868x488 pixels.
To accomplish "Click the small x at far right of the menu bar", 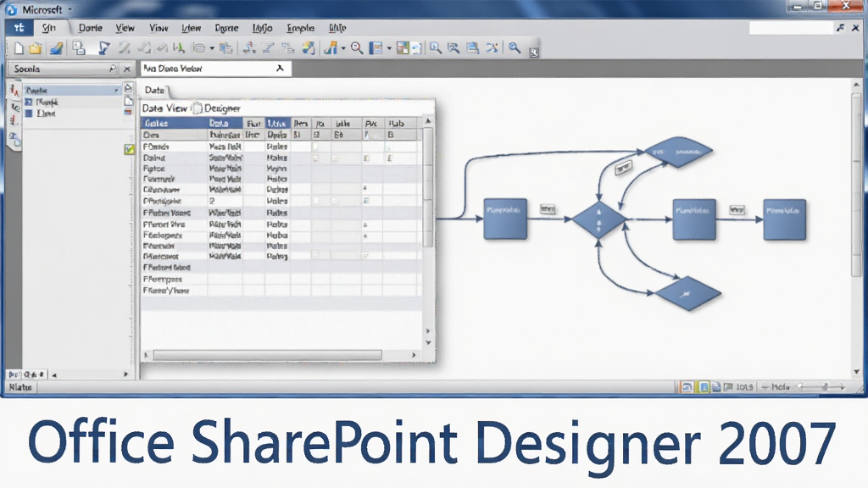I will click(x=855, y=28).
